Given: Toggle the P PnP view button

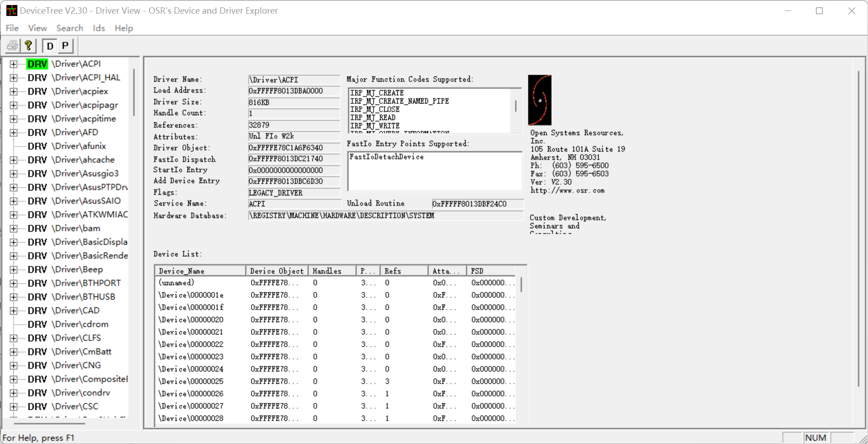Looking at the screenshot, I should pos(65,46).
